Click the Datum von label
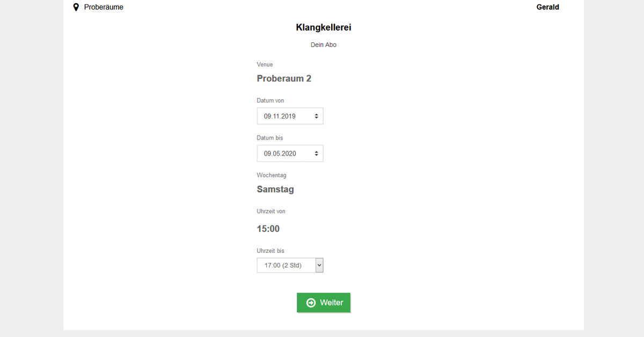The image size is (644, 337). click(270, 100)
